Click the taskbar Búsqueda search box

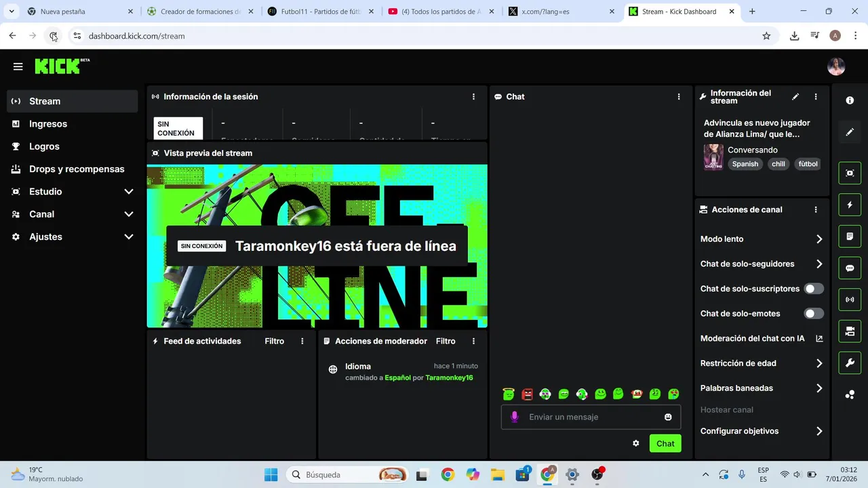click(348, 474)
